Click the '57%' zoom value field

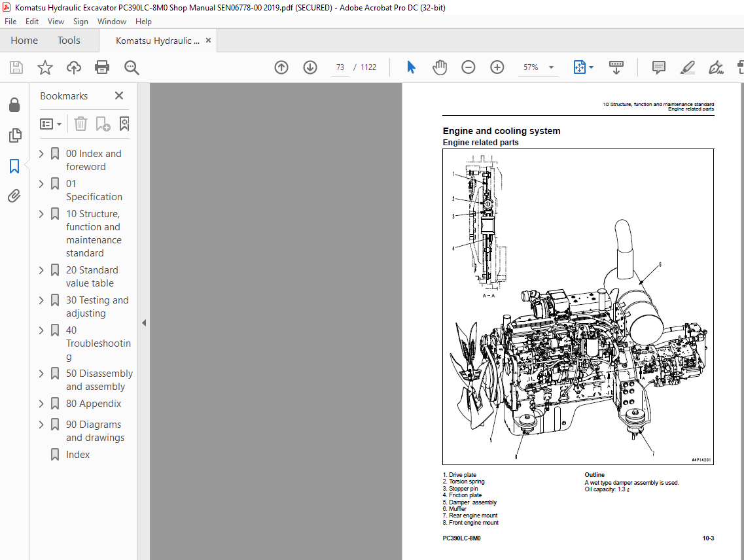pos(531,67)
